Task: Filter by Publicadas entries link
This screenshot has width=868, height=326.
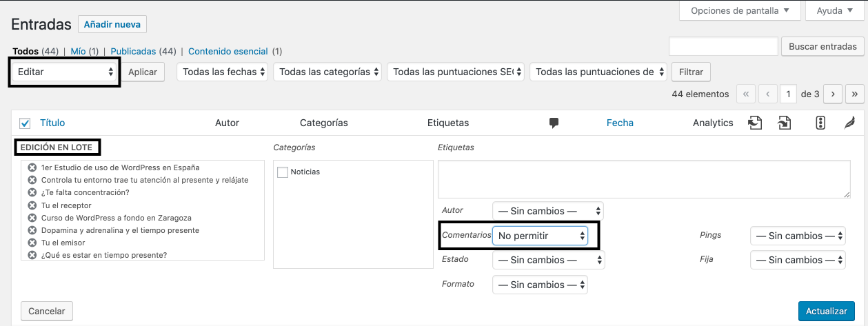Action: [x=133, y=51]
